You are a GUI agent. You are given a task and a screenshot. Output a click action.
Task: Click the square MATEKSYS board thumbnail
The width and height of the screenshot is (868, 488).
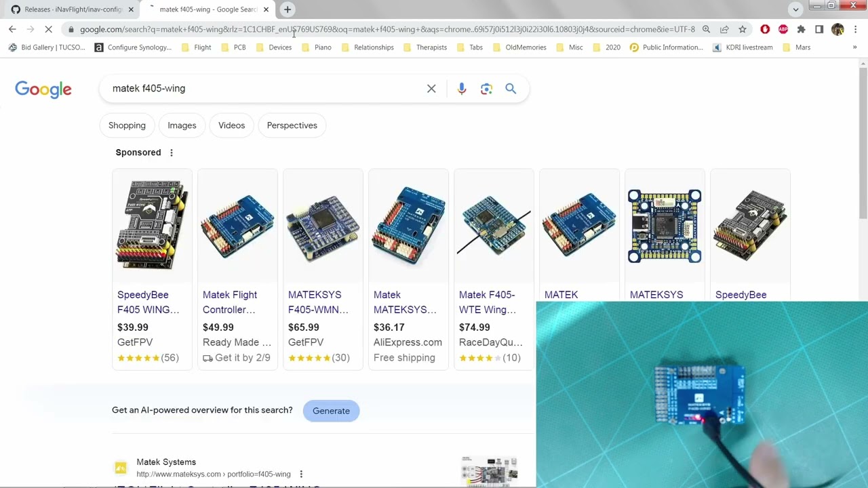pyautogui.click(x=665, y=226)
